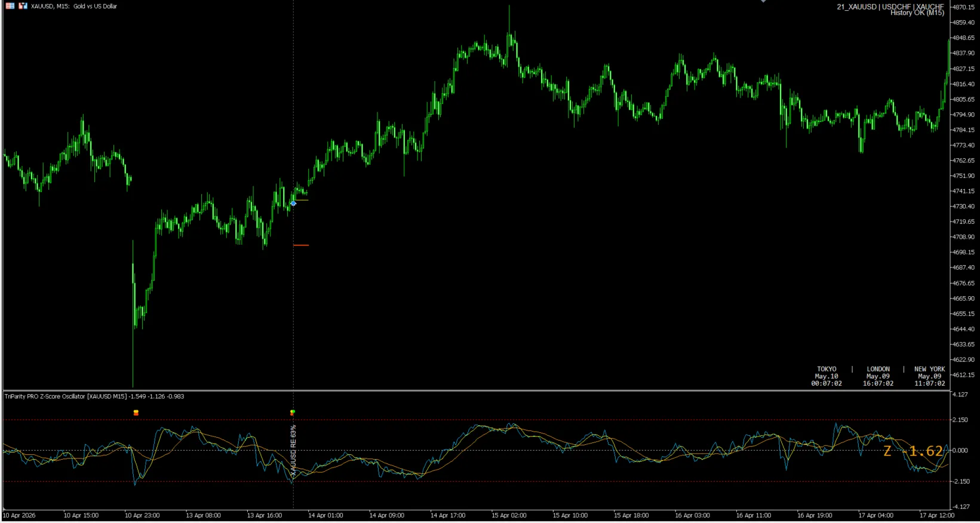Click the LONDON session clock
Image resolution: width=980 pixels, height=523 pixels.
878,376
